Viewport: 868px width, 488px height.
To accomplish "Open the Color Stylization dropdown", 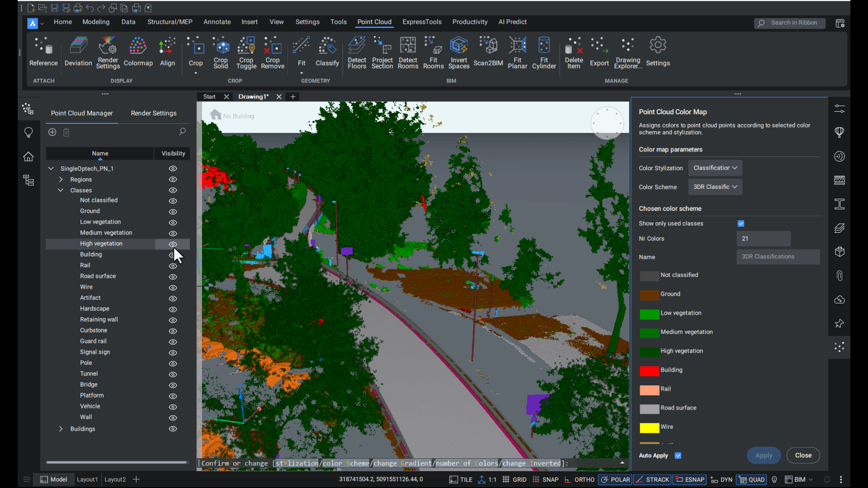I will [715, 168].
